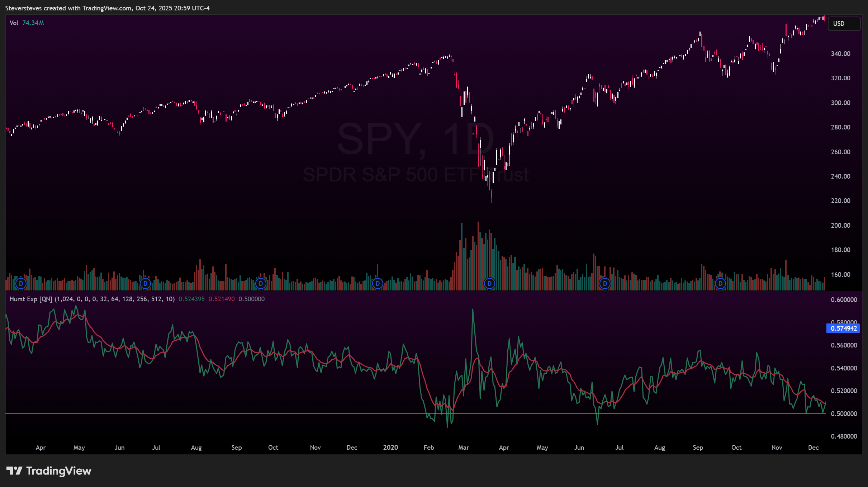Click the 320.00 price axis label
This screenshot has height=487, width=868.
840,78
